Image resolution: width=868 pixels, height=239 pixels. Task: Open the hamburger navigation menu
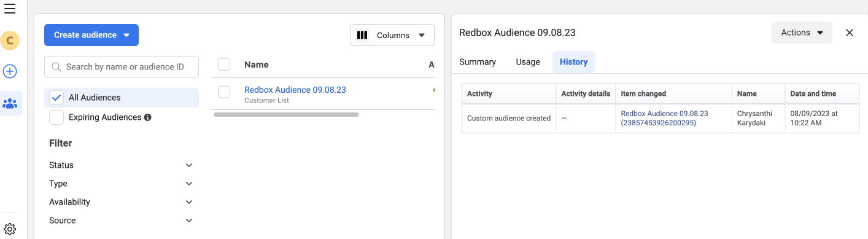(10, 9)
